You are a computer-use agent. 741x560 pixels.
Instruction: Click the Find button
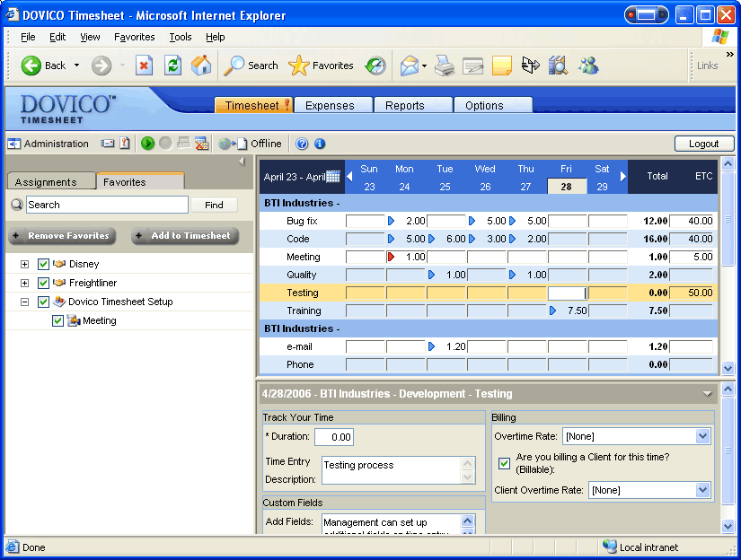[x=214, y=205]
